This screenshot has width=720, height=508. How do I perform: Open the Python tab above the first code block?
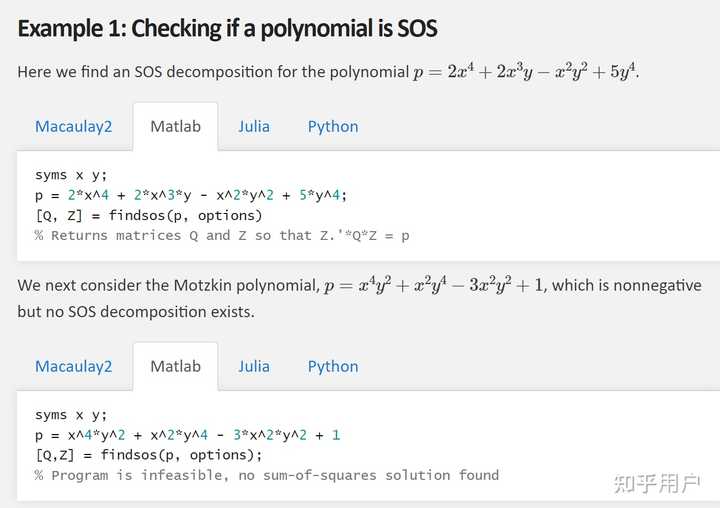333,126
